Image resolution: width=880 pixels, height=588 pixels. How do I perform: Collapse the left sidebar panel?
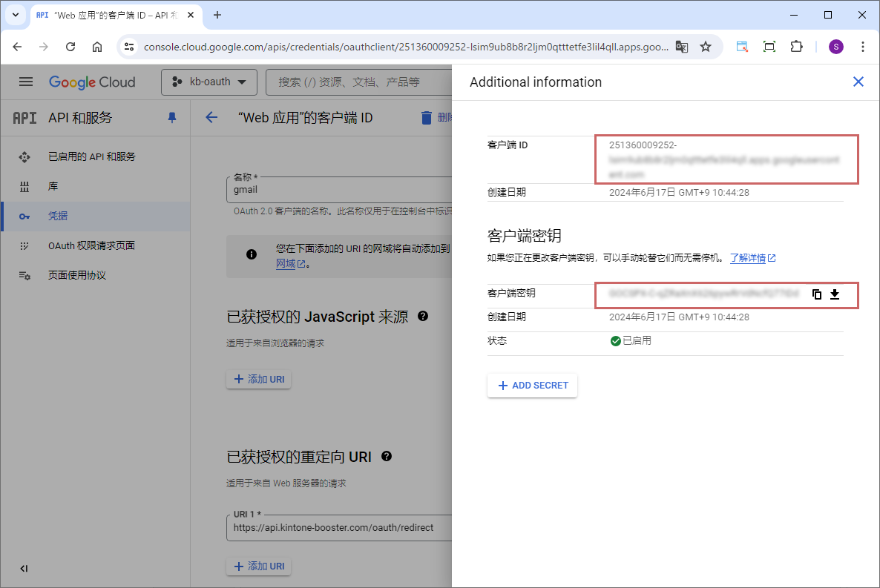pyautogui.click(x=24, y=568)
